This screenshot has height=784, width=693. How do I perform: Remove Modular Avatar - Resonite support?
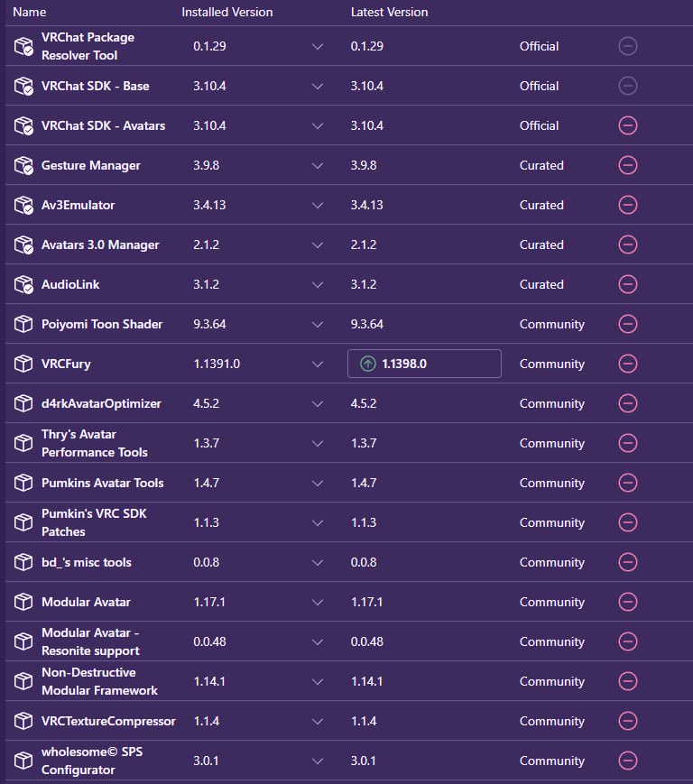coord(627,641)
